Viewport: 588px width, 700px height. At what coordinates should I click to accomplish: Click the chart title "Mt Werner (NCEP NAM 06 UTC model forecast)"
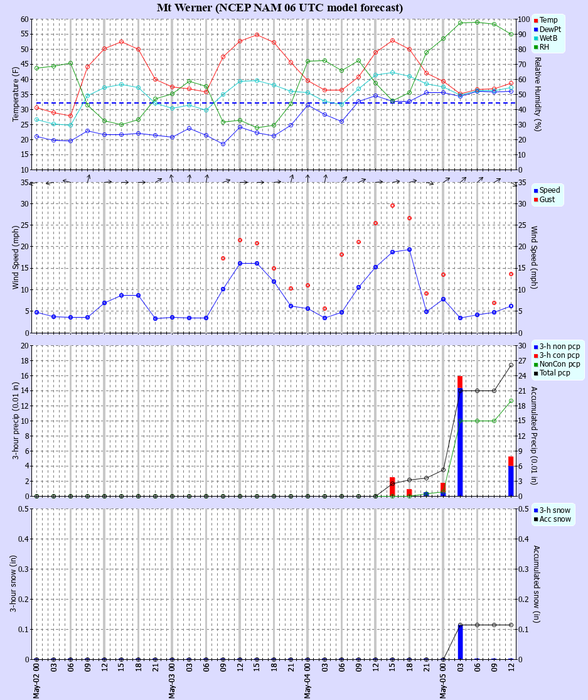point(280,8)
